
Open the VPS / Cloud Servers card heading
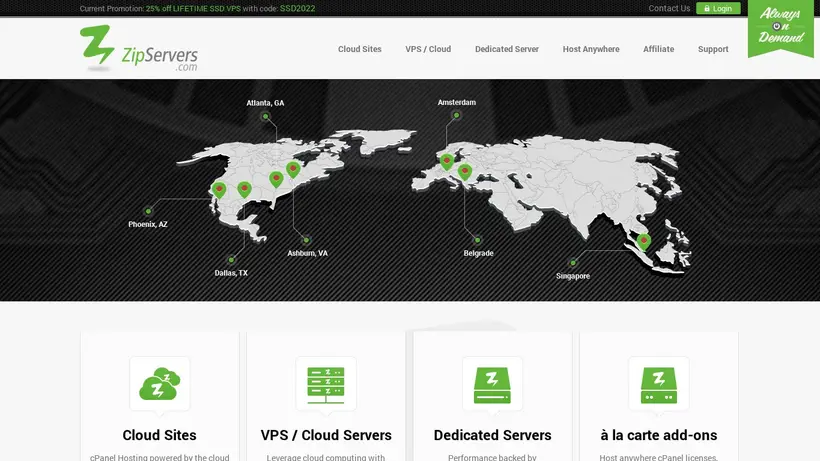[326, 435]
